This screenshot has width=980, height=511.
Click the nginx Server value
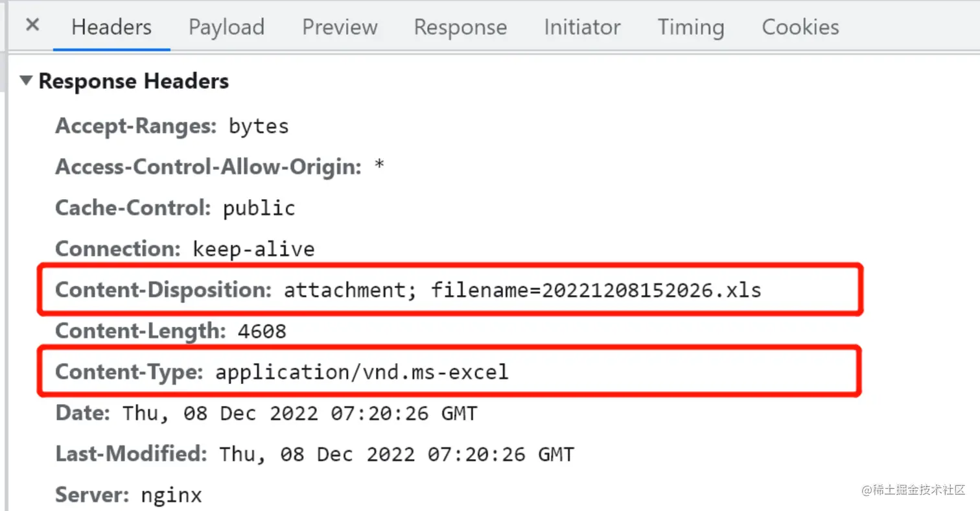pyautogui.click(x=172, y=495)
